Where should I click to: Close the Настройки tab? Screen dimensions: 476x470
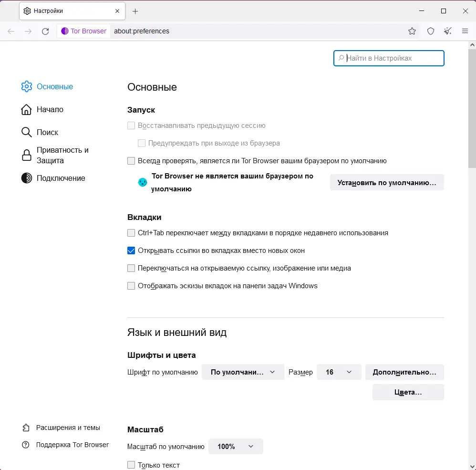pyautogui.click(x=117, y=11)
